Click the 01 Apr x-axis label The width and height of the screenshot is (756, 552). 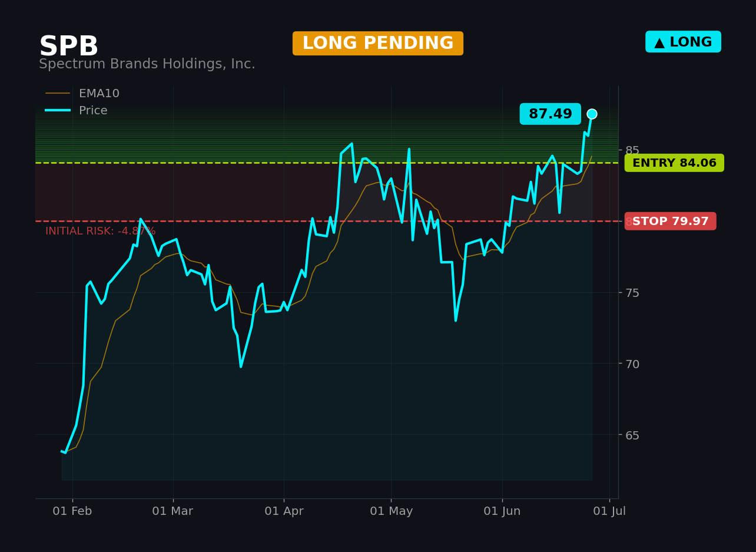284,511
